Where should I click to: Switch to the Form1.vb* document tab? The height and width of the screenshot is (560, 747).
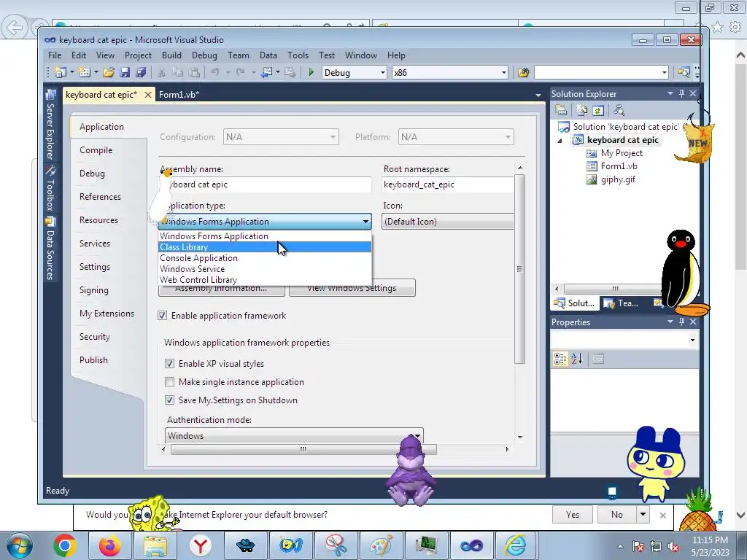click(179, 95)
